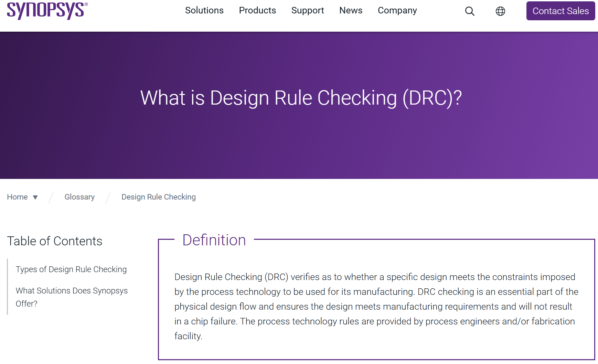Go to Home in the breadcrumb
This screenshot has height=364, width=598.
tap(17, 197)
